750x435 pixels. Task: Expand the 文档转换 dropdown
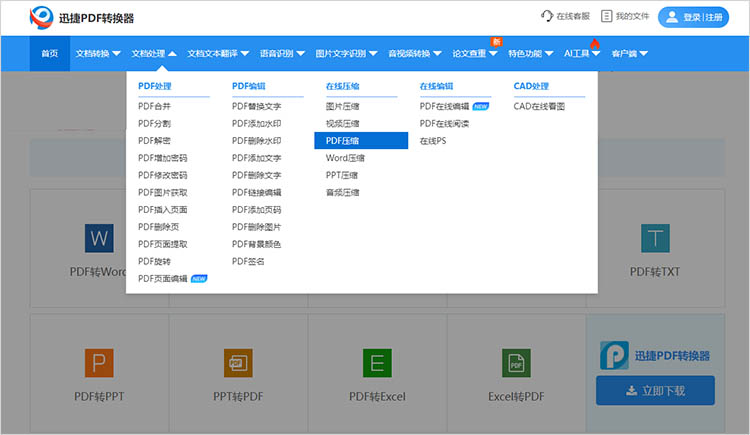pos(98,54)
